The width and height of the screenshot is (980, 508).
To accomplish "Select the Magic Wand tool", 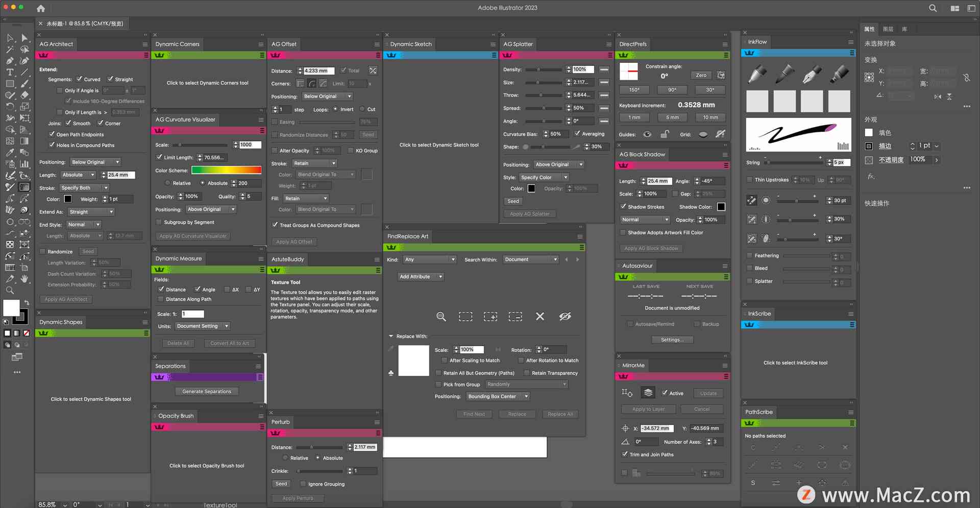I will (x=10, y=50).
